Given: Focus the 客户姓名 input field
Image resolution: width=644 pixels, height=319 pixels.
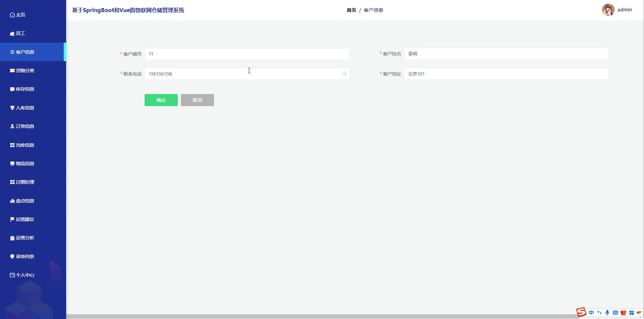Looking at the screenshot, I should tap(506, 54).
